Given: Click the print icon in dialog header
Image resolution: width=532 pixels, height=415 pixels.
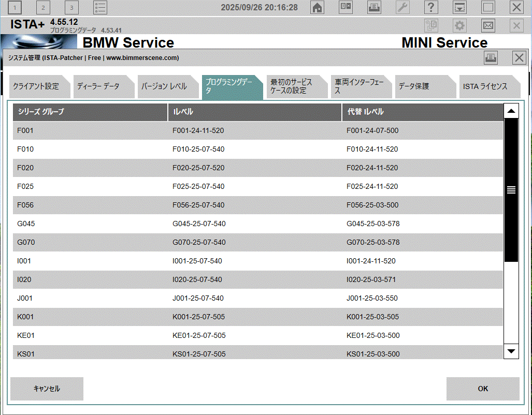Looking at the screenshot, I should pyautogui.click(x=491, y=58).
